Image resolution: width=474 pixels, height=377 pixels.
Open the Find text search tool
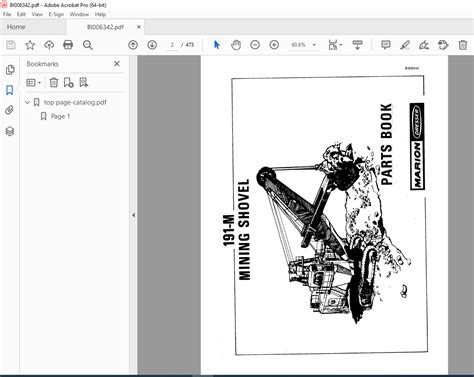pos(88,45)
